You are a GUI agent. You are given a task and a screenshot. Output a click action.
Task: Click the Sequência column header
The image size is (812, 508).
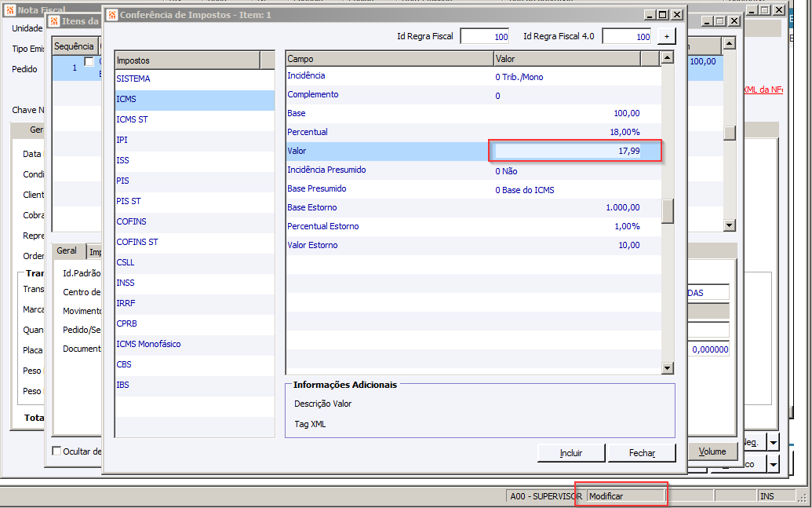[74, 46]
